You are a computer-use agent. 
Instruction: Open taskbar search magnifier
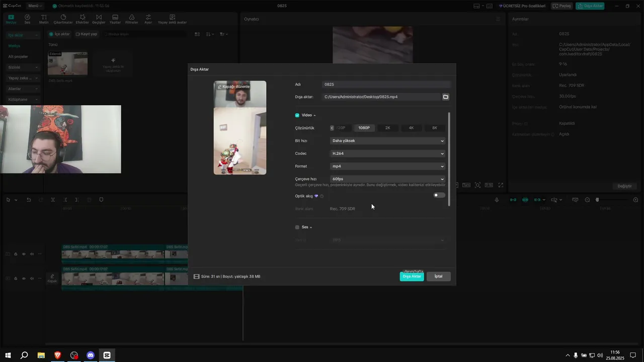click(24, 355)
